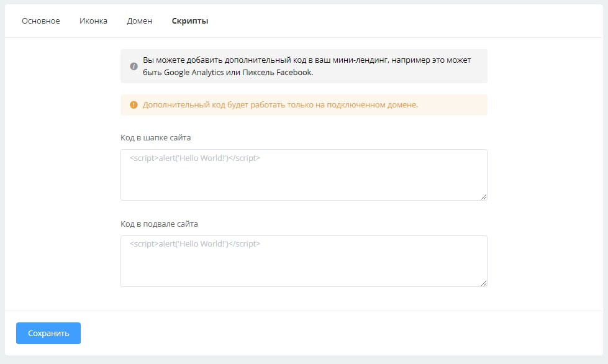
Task: Focus the Код в шапке сайта textarea
Action: [x=304, y=180]
